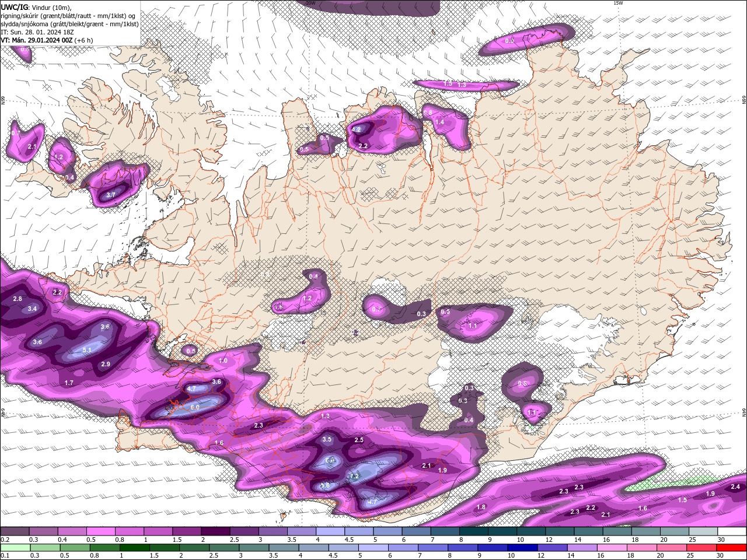Click the 1.0 precipitation value on the map
Screen dimensions: 747x560
click(223, 361)
